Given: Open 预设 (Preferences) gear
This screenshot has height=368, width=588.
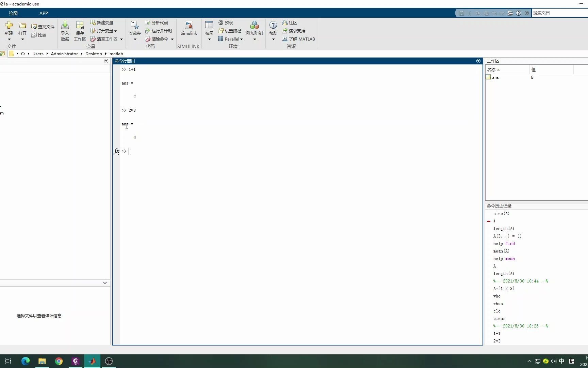Looking at the screenshot, I should pyautogui.click(x=226, y=22).
